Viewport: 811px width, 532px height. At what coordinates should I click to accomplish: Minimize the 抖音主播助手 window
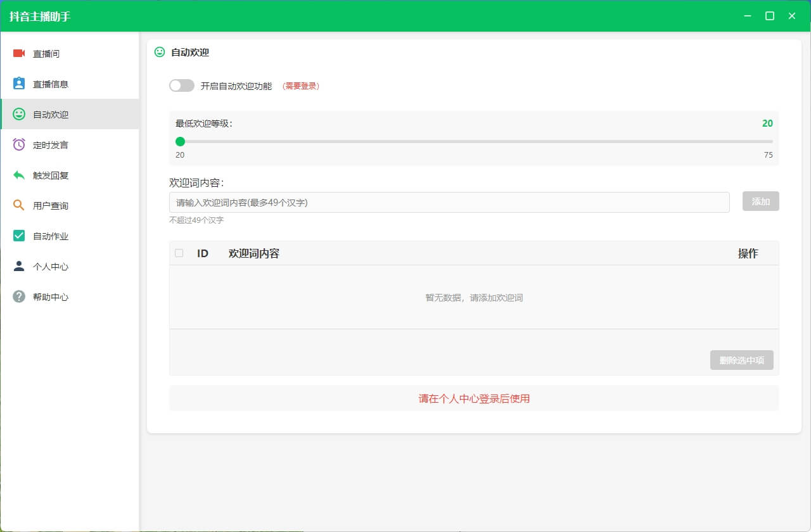pyautogui.click(x=748, y=16)
